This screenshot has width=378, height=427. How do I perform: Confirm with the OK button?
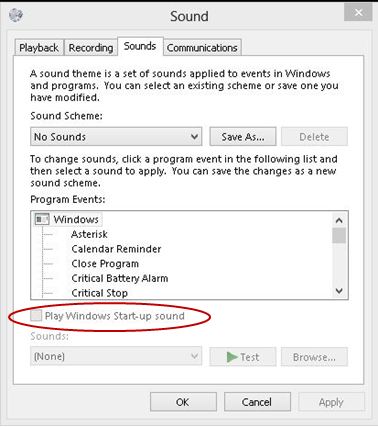click(183, 402)
